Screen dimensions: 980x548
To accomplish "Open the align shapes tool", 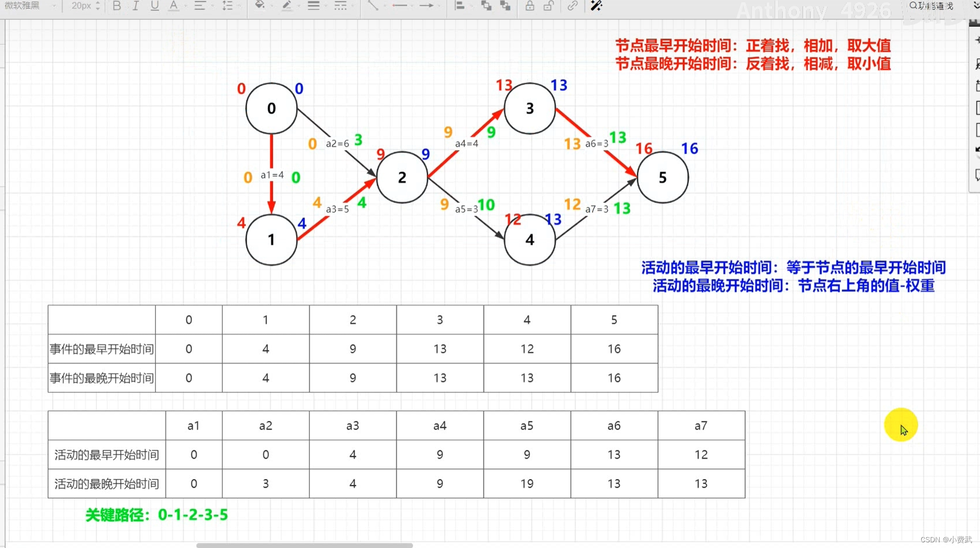I will pyautogui.click(x=459, y=6).
